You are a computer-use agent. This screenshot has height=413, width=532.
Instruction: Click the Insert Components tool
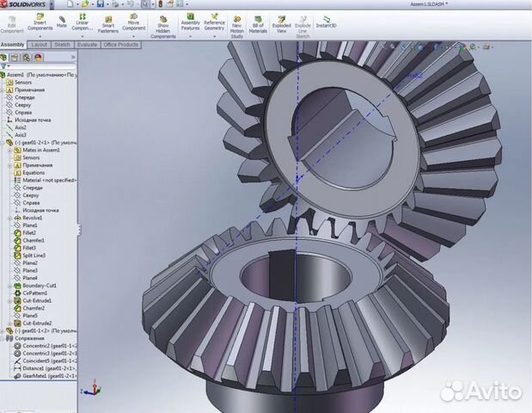[x=40, y=22]
